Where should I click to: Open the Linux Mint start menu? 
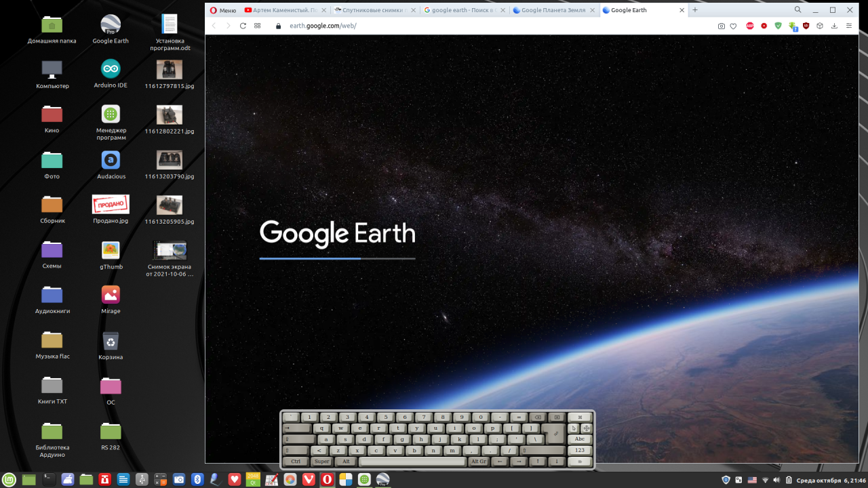click(x=9, y=480)
